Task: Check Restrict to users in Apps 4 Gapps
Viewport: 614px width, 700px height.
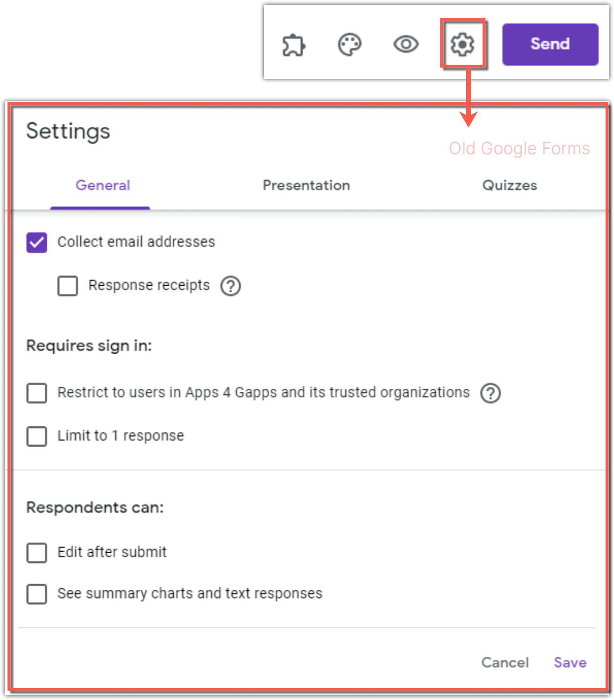Action: click(x=37, y=393)
